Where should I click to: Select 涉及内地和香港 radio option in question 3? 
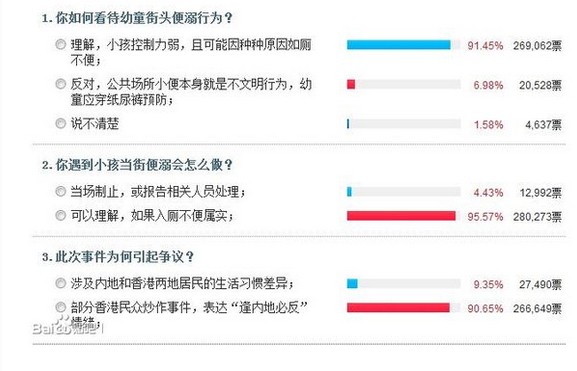tap(60, 283)
